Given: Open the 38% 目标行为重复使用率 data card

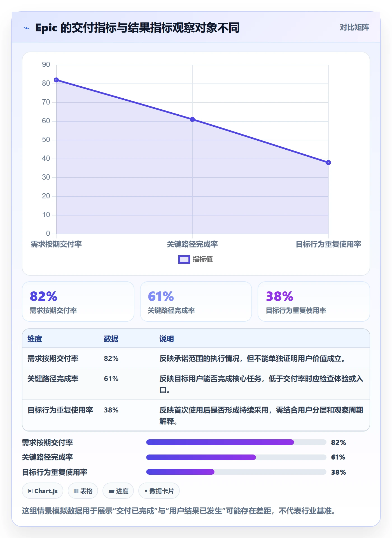Looking at the screenshot, I should point(314,302).
